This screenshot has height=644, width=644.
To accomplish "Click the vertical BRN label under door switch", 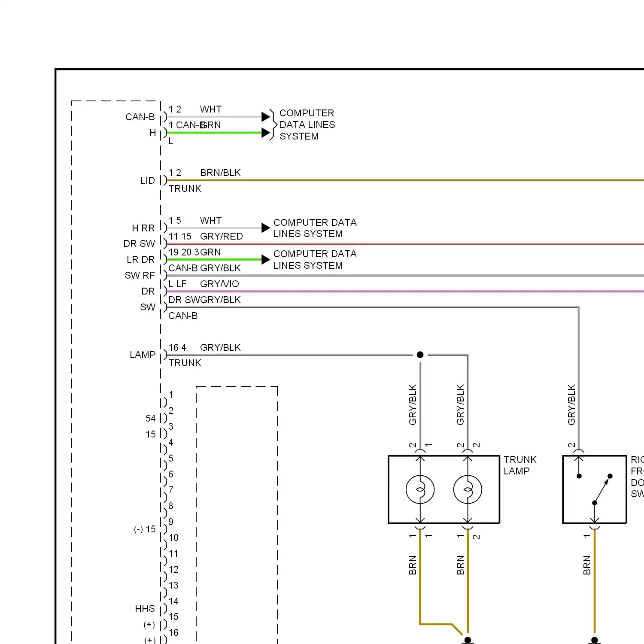I will 587,565.
